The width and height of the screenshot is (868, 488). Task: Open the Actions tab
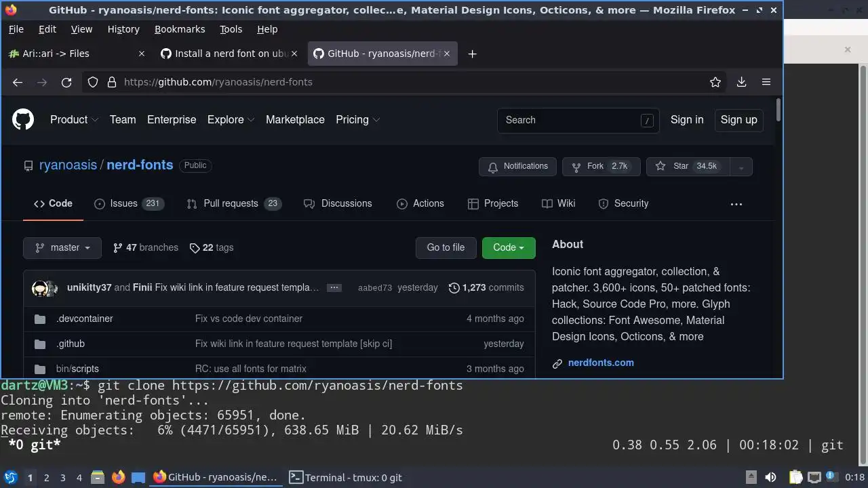pyautogui.click(x=420, y=204)
